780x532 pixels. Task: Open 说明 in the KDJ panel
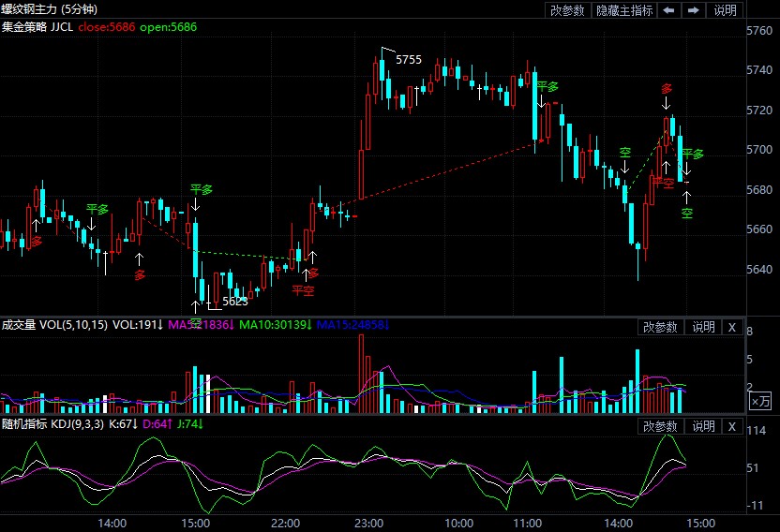click(x=703, y=426)
